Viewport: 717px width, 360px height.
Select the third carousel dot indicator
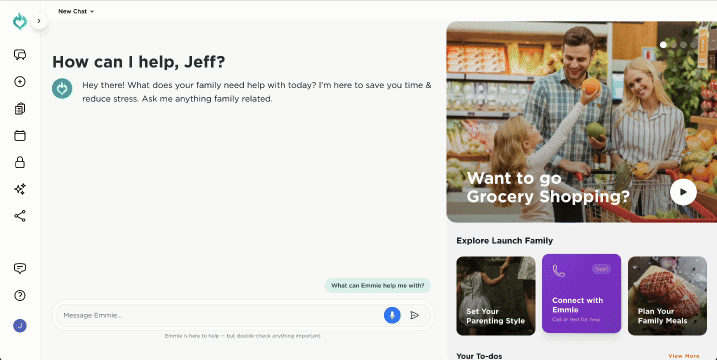tap(684, 44)
